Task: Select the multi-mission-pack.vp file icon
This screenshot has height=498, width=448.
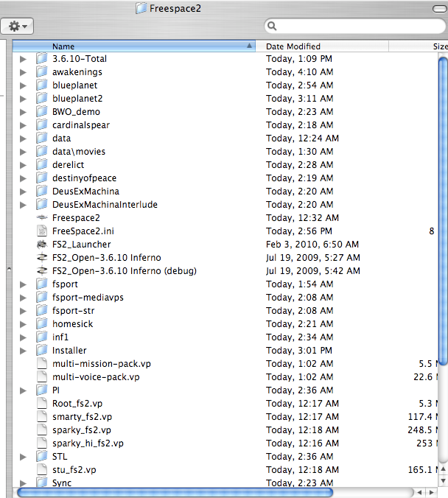Action: point(42,363)
